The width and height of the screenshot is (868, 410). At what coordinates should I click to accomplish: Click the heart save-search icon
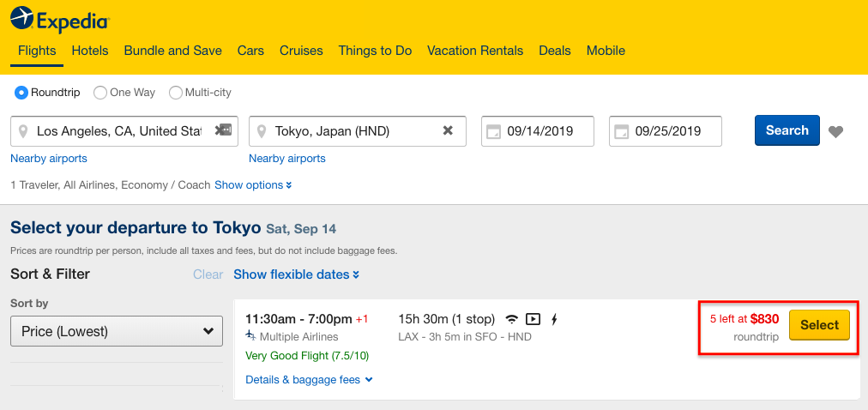pyautogui.click(x=836, y=132)
